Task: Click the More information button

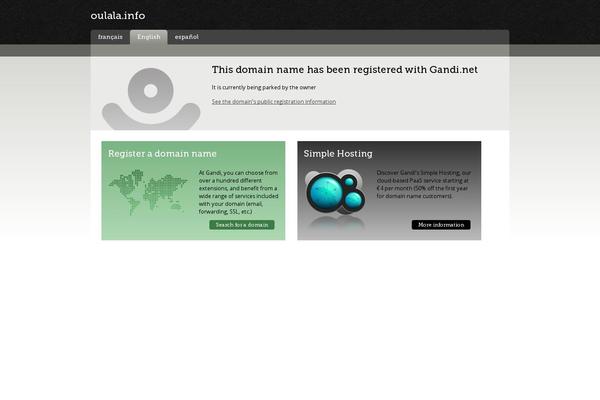Action: 441,225
